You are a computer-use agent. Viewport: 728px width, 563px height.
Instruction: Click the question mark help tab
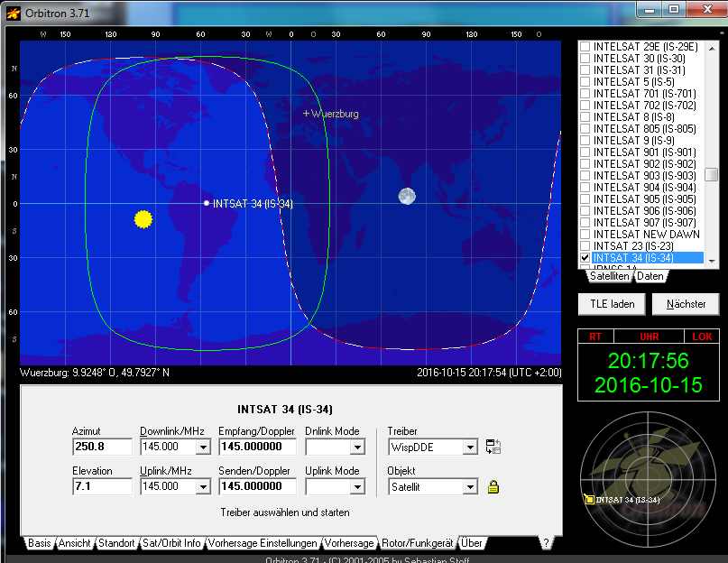click(x=545, y=543)
